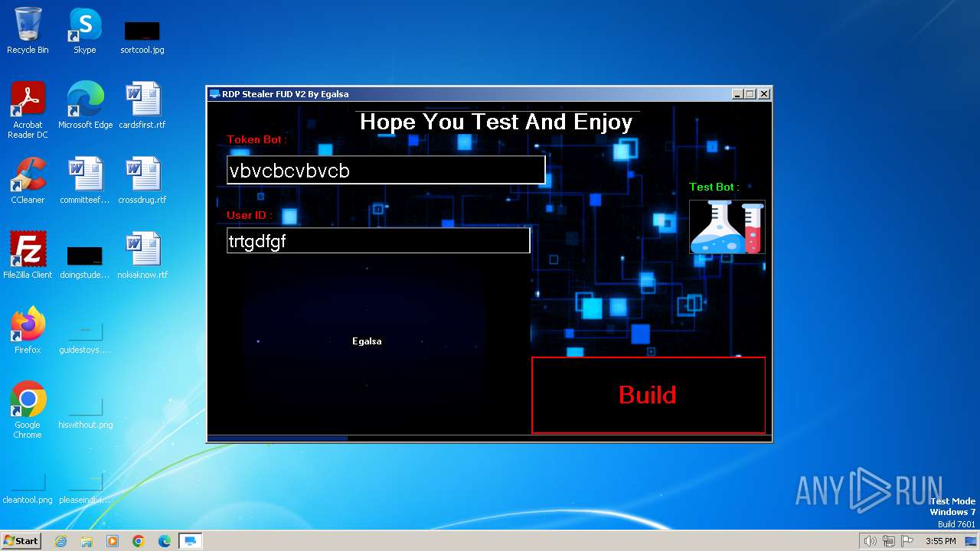
Task: Open the Windows Start menu
Action: pyautogui.click(x=21, y=540)
